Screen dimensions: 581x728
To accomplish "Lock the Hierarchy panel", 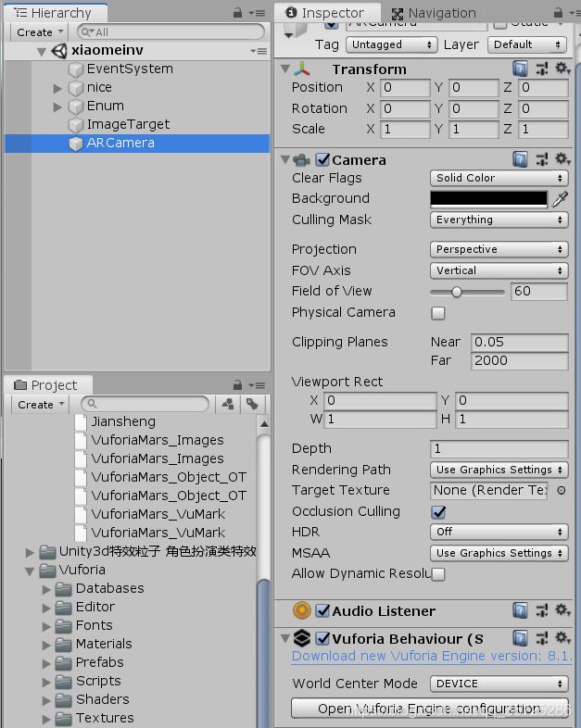I will coord(237,13).
